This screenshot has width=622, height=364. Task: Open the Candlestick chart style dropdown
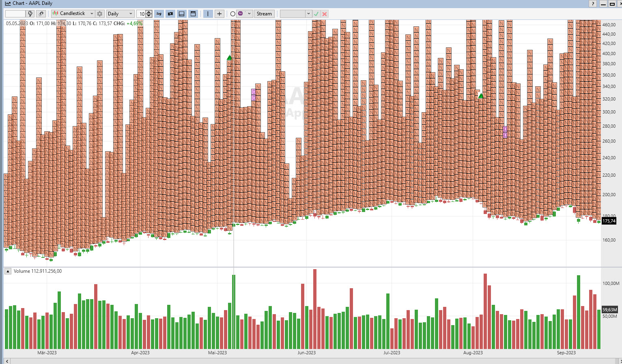(73, 14)
